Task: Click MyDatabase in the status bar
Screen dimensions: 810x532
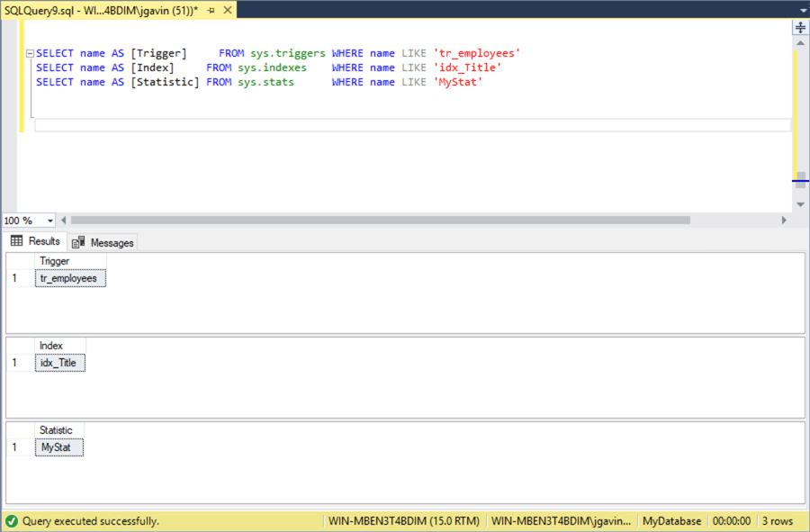Action: tap(669, 521)
